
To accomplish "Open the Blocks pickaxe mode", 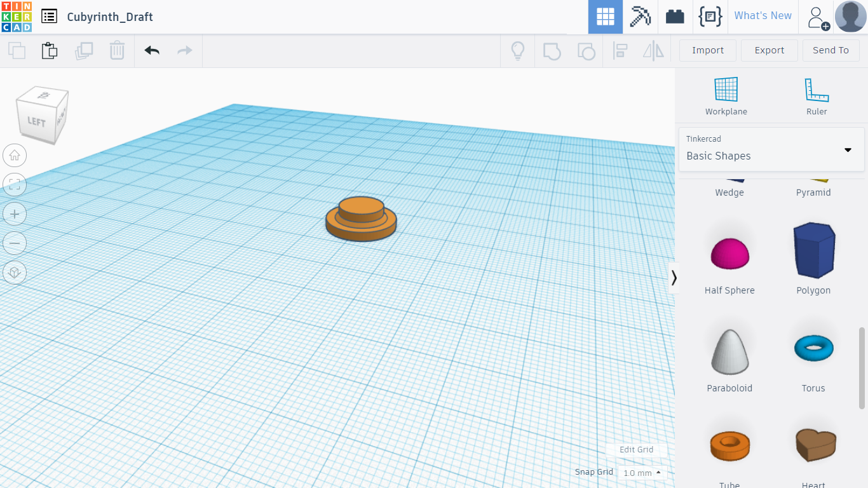I will point(640,17).
